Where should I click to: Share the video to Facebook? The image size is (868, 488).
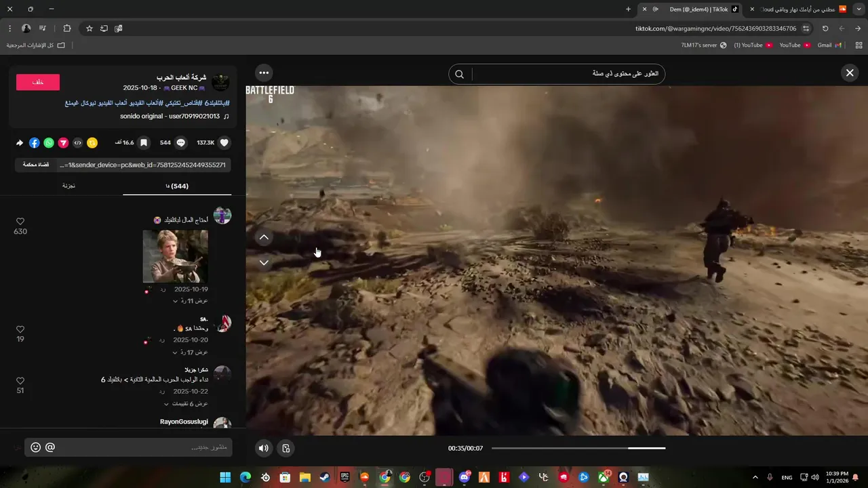(x=35, y=143)
